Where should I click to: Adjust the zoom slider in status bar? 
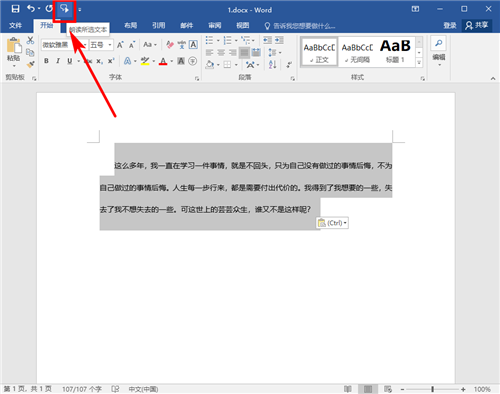click(x=433, y=389)
